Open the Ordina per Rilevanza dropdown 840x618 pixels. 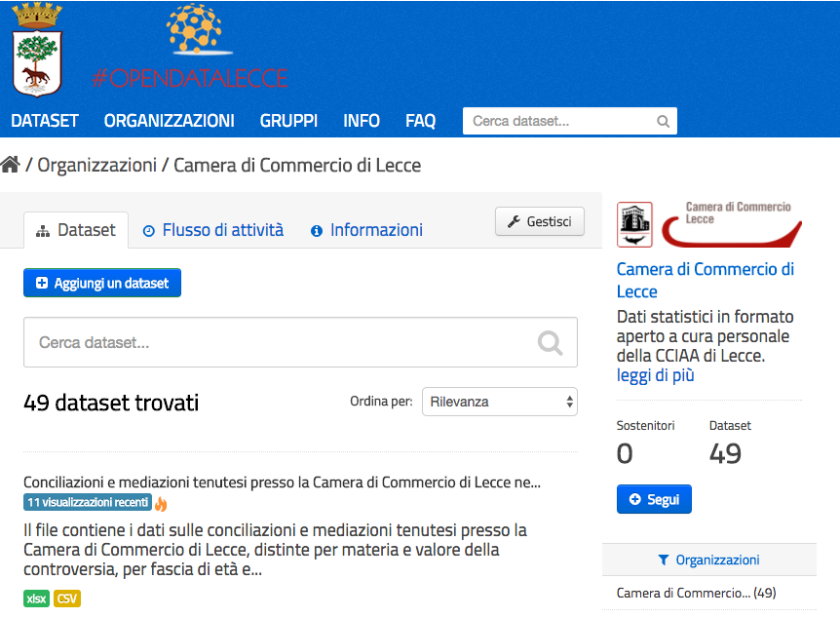point(500,402)
